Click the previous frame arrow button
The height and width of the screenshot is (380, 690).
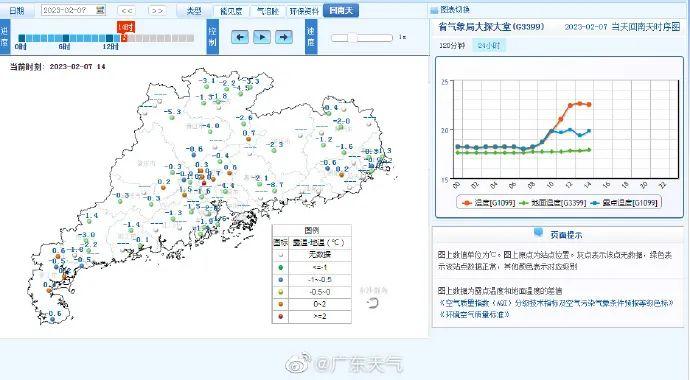(x=240, y=37)
